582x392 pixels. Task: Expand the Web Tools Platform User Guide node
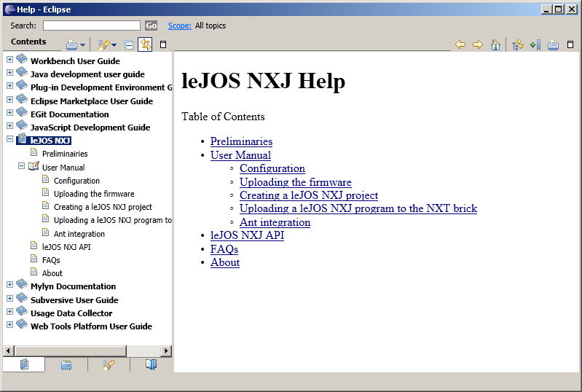pyautogui.click(x=9, y=325)
